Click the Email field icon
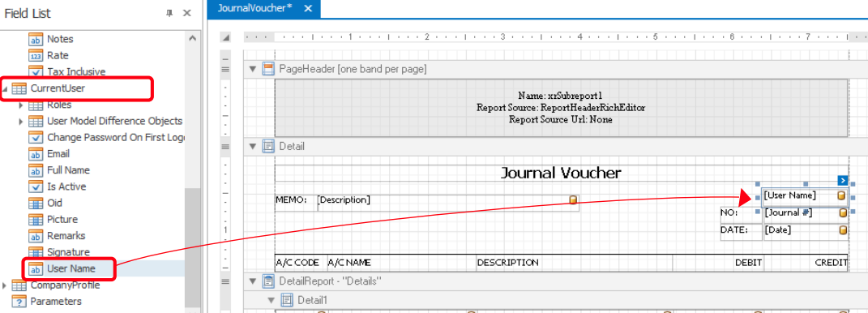The width and height of the screenshot is (868, 313). 36,154
